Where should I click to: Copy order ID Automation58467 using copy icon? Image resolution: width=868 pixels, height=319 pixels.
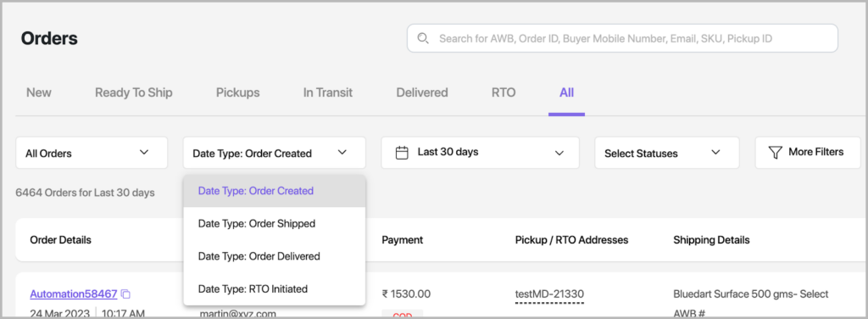point(125,294)
